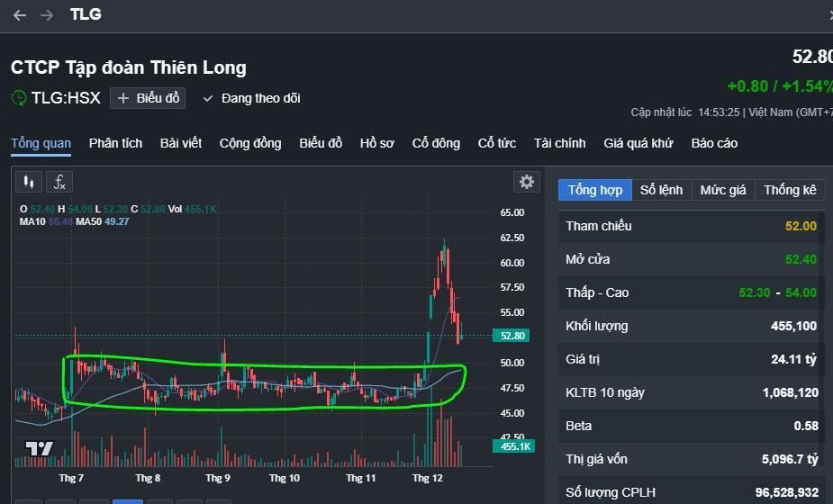Click the clock icon beside TLG:HSX
The width and height of the screenshot is (833, 504).
point(19,98)
